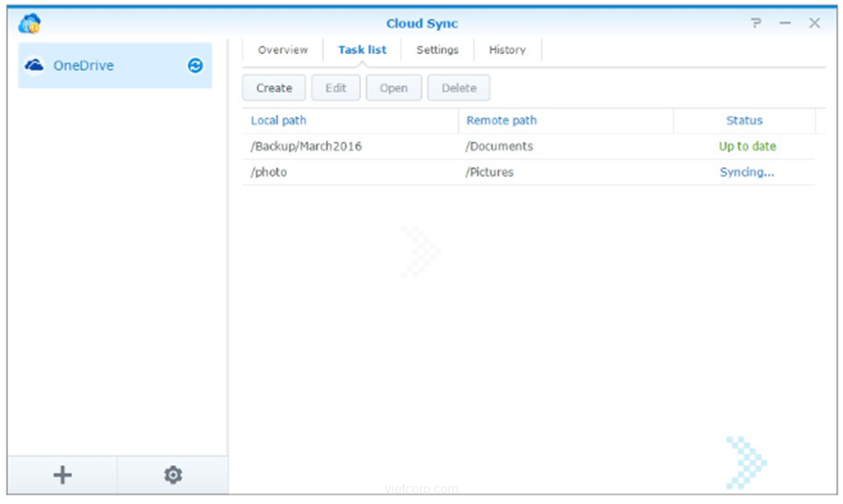The height and width of the screenshot is (504, 843).
Task: Sort by Local path column header
Action: point(278,120)
